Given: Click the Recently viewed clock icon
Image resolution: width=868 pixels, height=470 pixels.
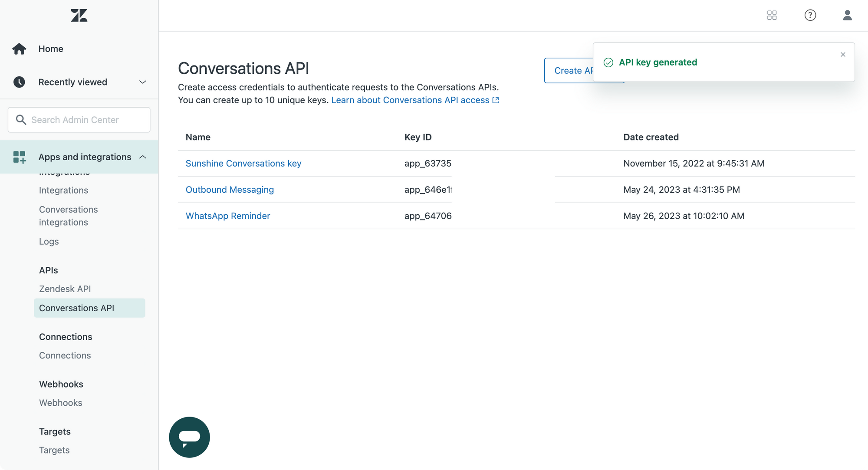Looking at the screenshot, I should click(x=19, y=82).
